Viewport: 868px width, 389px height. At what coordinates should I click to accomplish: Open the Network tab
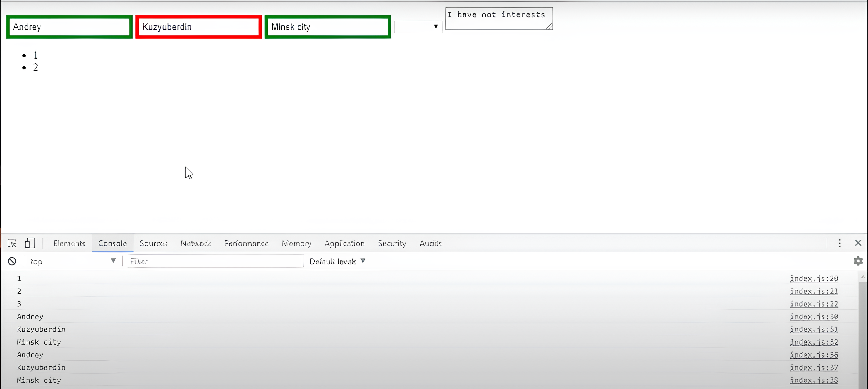[x=195, y=243]
